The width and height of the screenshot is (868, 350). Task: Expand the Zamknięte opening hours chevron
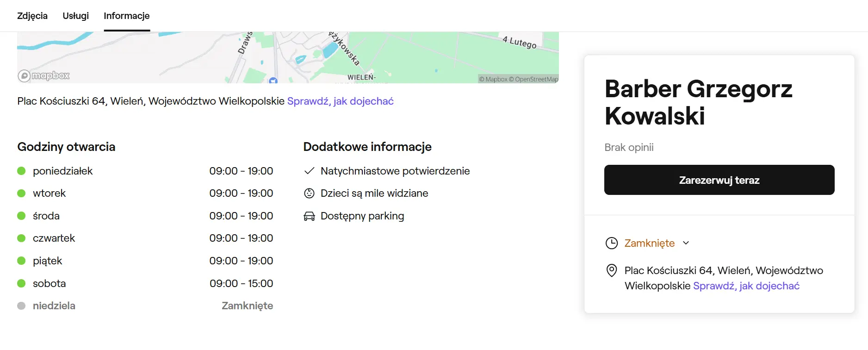686,243
